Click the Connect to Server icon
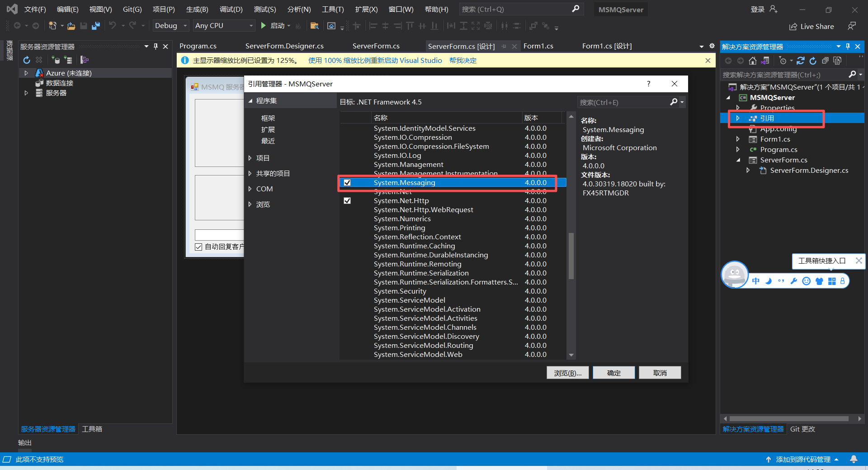 click(x=68, y=60)
